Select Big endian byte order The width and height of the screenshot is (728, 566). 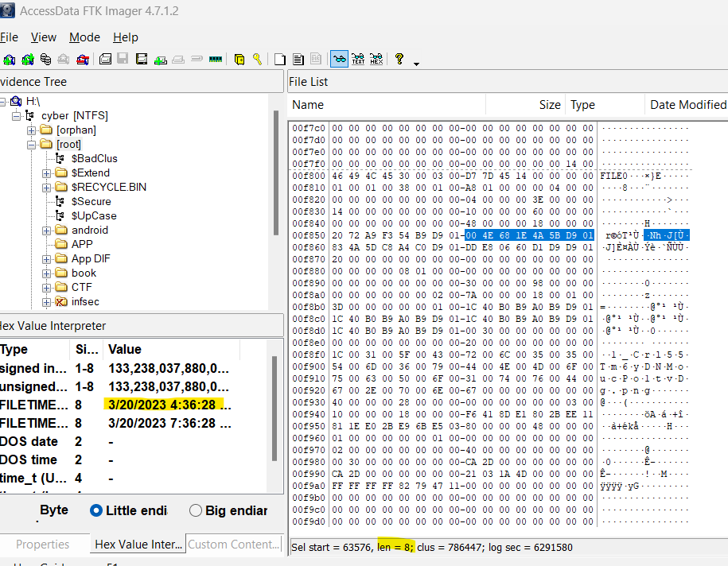point(196,511)
